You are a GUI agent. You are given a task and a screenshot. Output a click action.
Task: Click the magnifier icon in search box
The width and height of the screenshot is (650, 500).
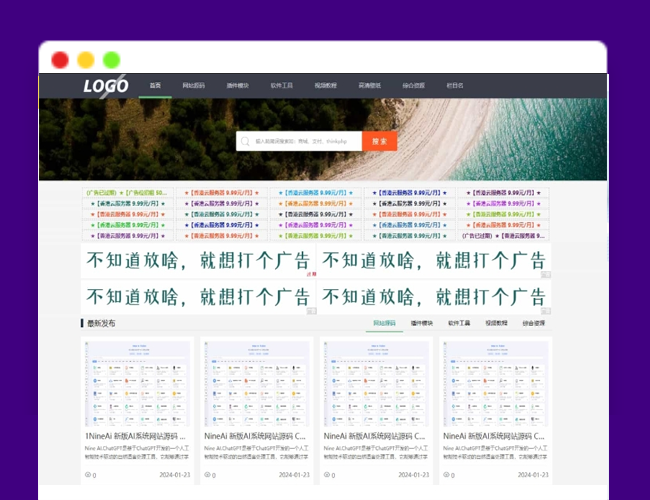(x=245, y=142)
